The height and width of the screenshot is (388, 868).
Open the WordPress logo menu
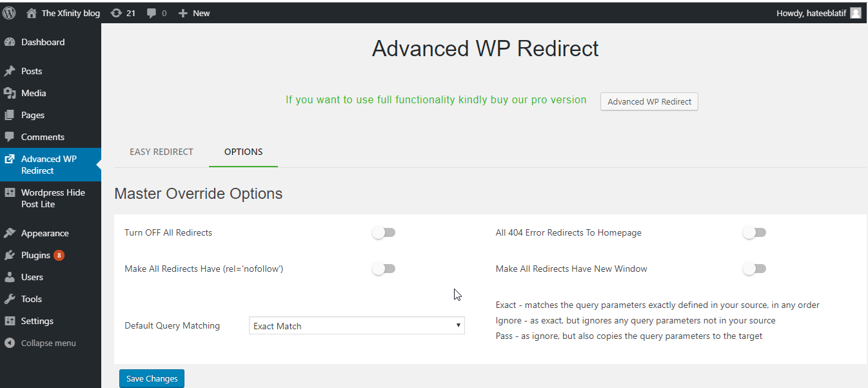(9, 12)
